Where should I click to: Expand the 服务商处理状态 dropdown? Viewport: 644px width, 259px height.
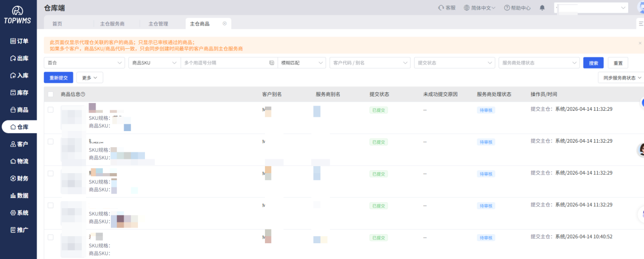pos(539,62)
